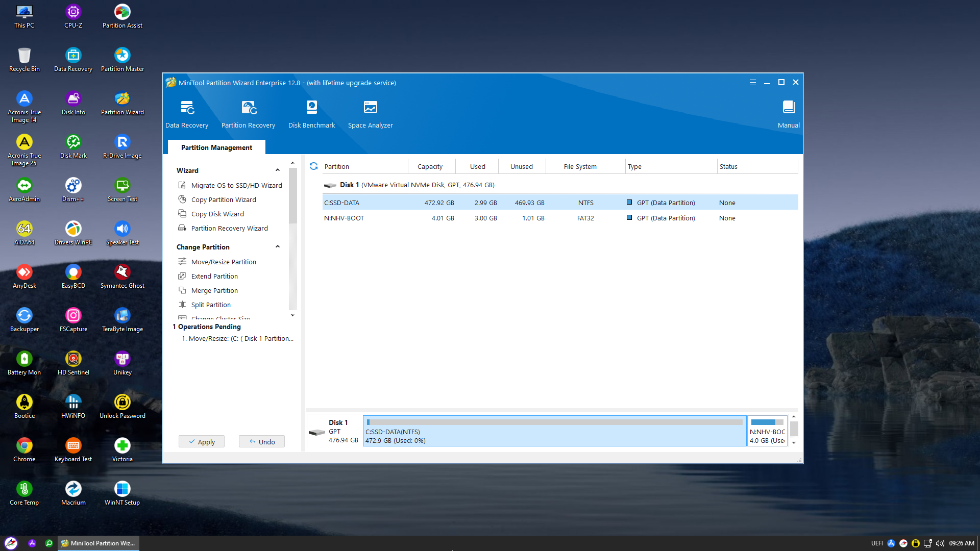Open the Manual book icon
Image resolution: width=980 pixels, height=551 pixels.
pyautogui.click(x=788, y=114)
